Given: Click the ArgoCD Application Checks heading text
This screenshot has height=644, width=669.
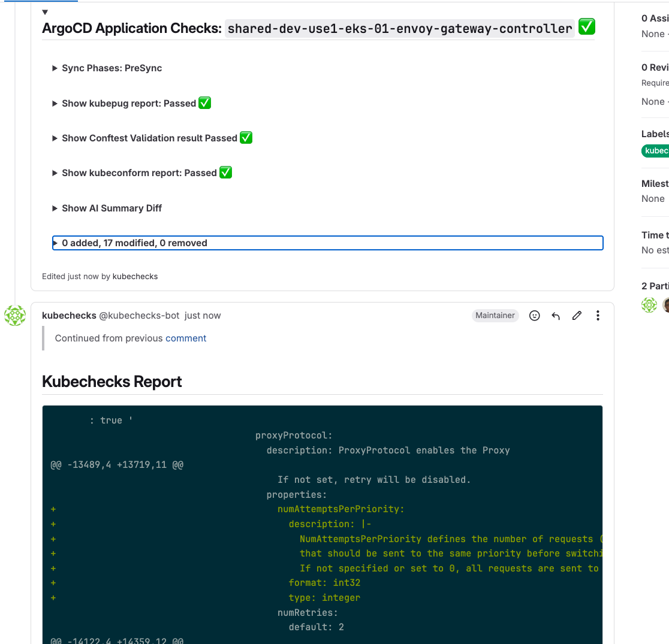Looking at the screenshot, I should 132,28.
